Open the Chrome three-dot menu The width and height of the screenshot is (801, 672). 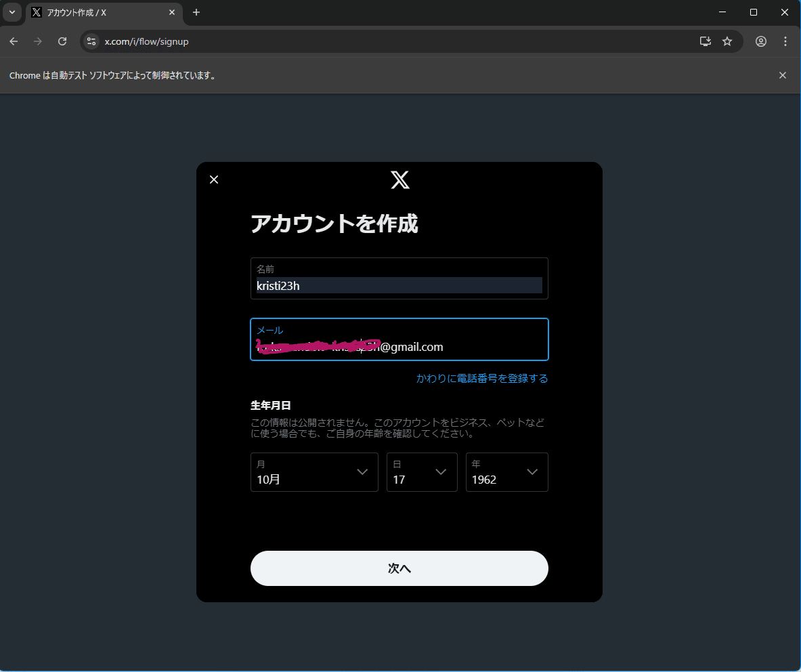click(785, 41)
